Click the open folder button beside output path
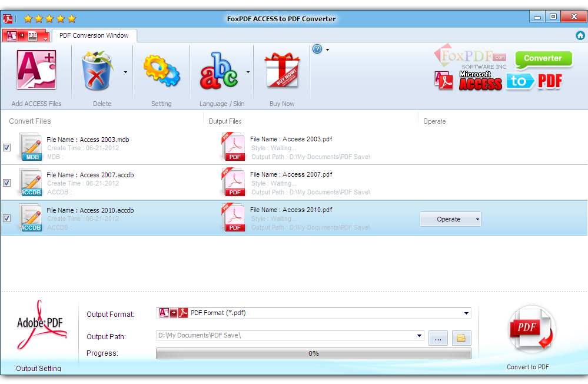Image resolution: width=588 pixels, height=384 pixels. pos(461,337)
